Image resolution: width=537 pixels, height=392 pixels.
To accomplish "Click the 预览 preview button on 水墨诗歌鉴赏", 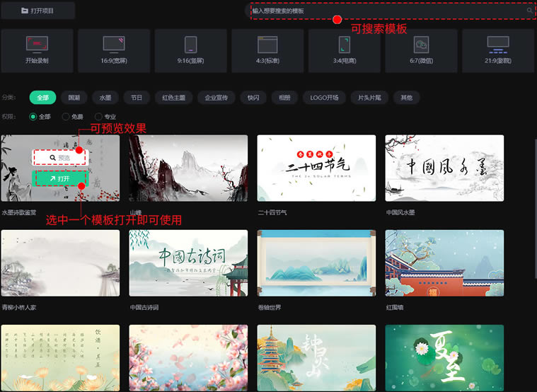I will pyautogui.click(x=60, y=158).
